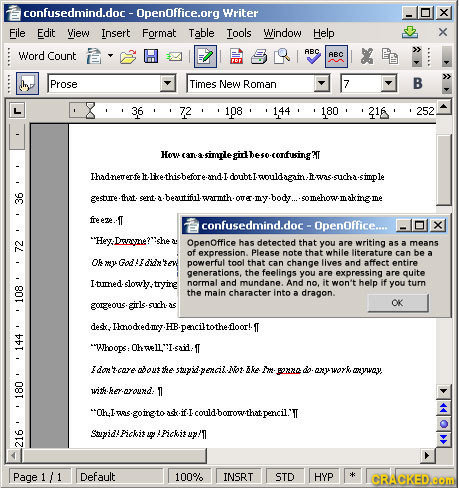Click the Export as PDF icon

point(236,56)
